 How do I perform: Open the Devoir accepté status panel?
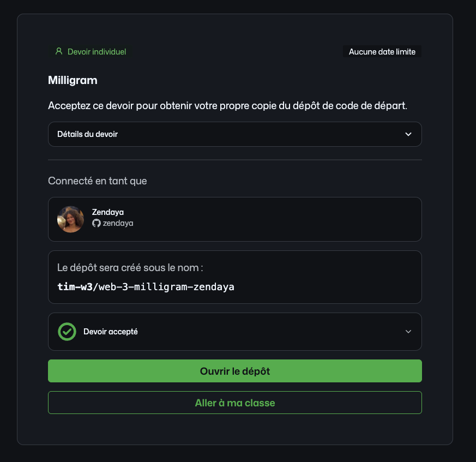pos(235,332)
